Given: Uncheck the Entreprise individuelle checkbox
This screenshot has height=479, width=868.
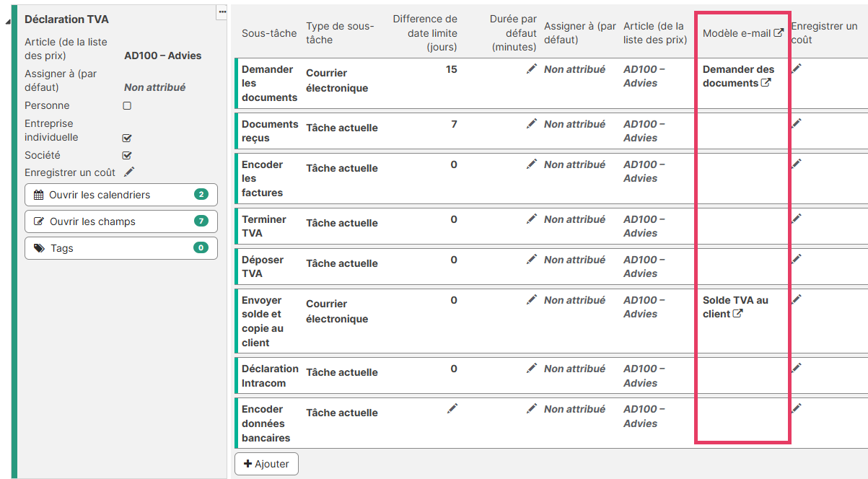Looking at the screenshot, I should tap(127, 137).
